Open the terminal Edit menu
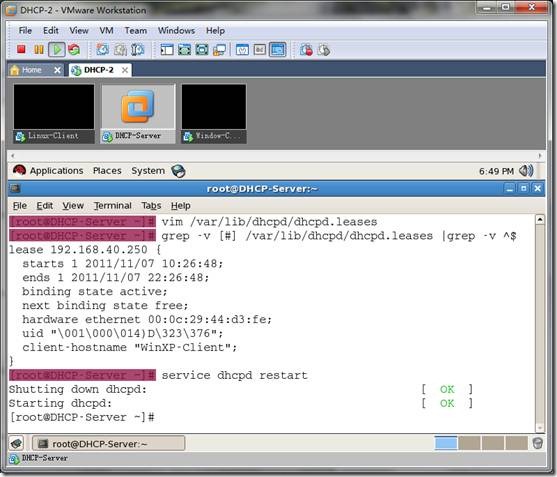The height and width of the screenshot is (477, 557). pyautogui.click(x=44, y=206)
